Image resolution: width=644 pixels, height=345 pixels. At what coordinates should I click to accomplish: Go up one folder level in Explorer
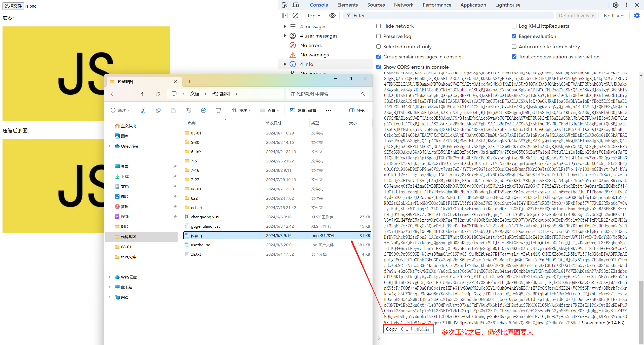click(143, 94)
